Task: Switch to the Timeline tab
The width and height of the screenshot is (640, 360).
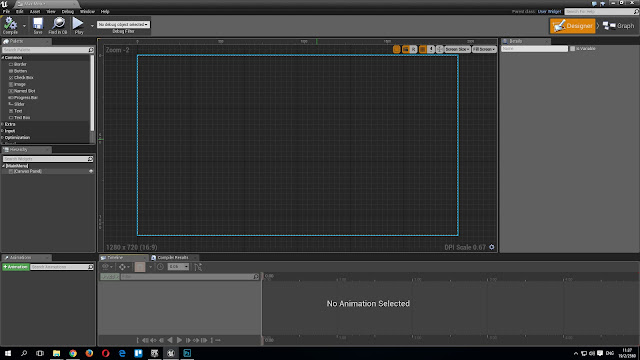Action: click(124, 258)
